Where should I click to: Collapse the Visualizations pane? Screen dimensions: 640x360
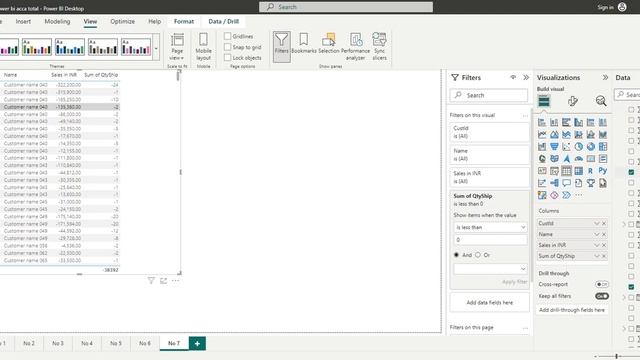tap(605, 78)
